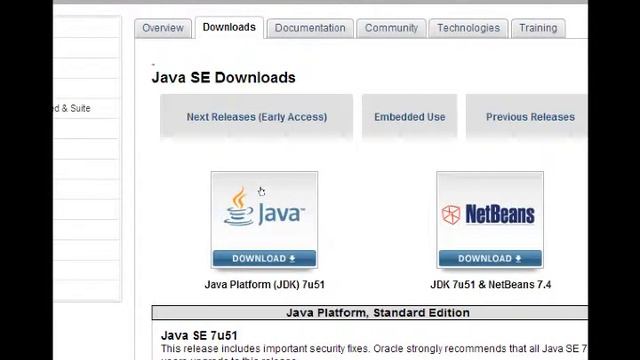
Task: Go to the Technologies tab
Action: [468, 28]
